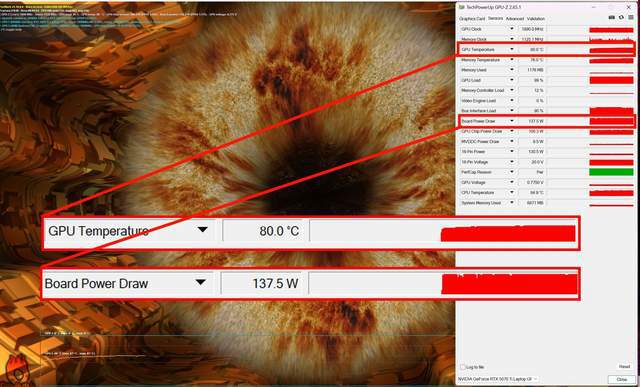Screen dimensions: 640x387
Task: Open the NVIDIA GeForce RTX GPU selector dropdown
Action: tap(498, 379)
